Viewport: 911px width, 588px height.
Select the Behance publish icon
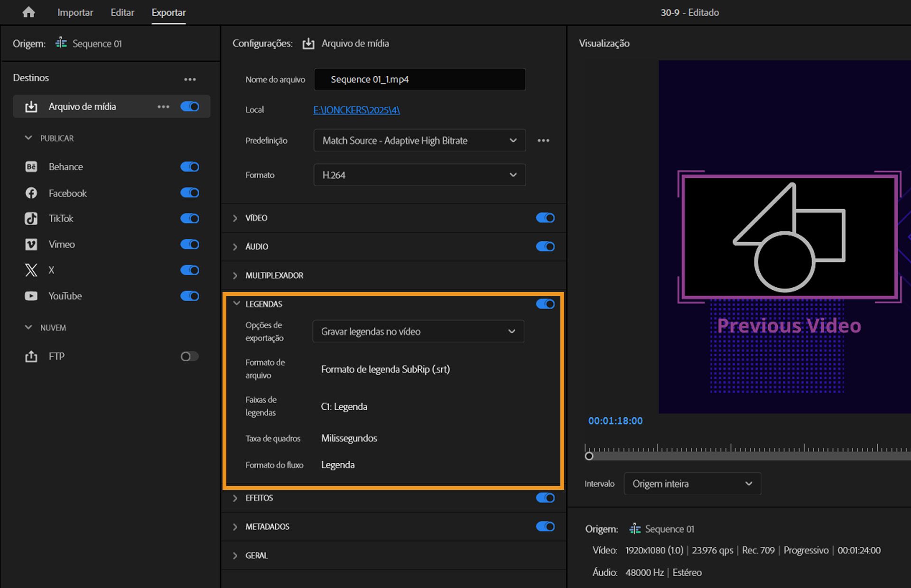tap(31, 166)
